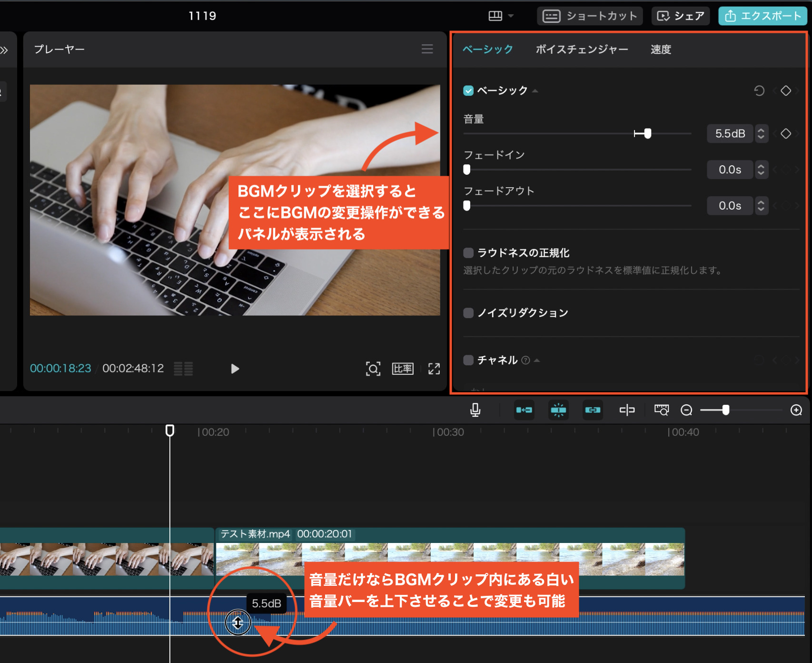Select the split clip tool icon

pyautogui.click(x=627, y=410)
